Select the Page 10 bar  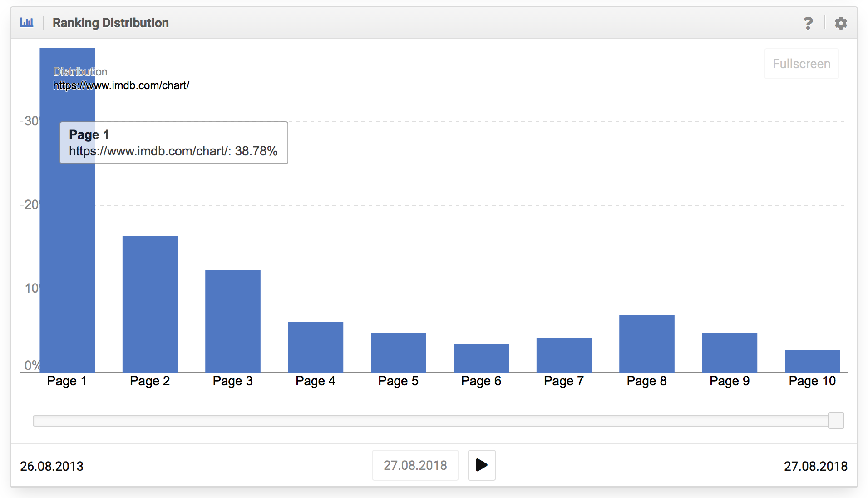(x=812, y=361)
